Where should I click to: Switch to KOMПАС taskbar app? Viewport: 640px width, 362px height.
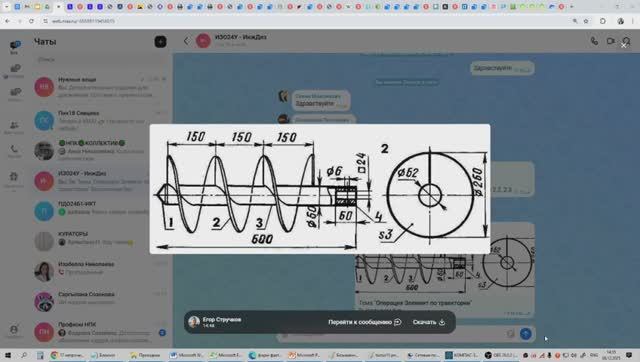pyautogui.click(x=462, y=355)
